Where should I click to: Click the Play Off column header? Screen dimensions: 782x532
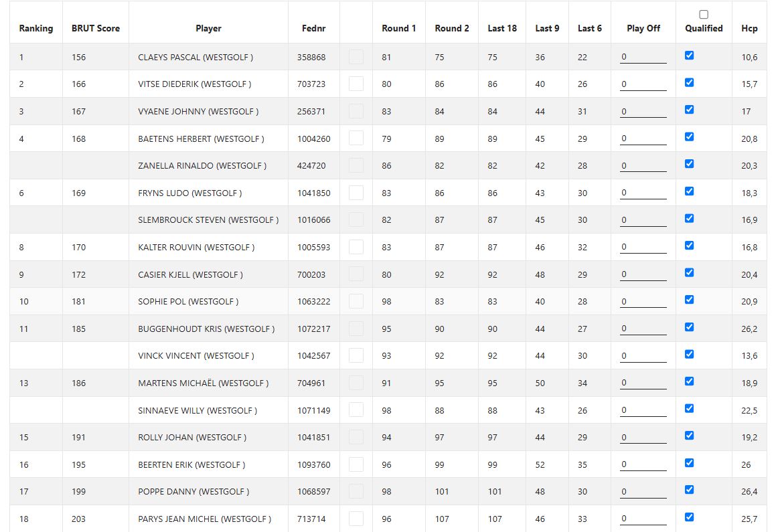tap(643, 28)
